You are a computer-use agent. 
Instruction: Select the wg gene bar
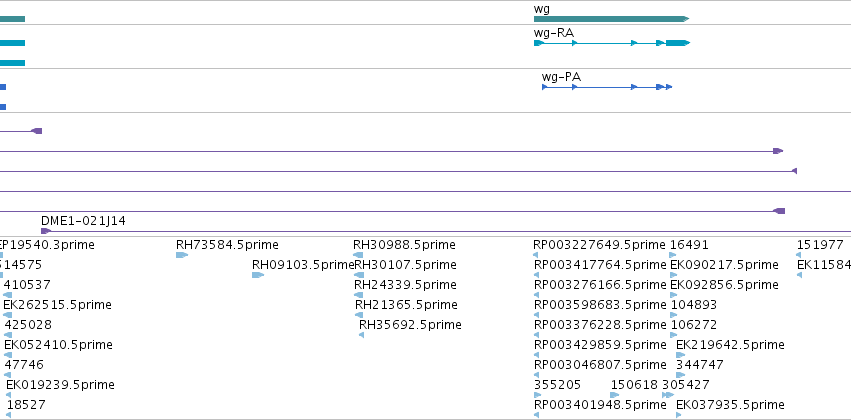point(611,19)
